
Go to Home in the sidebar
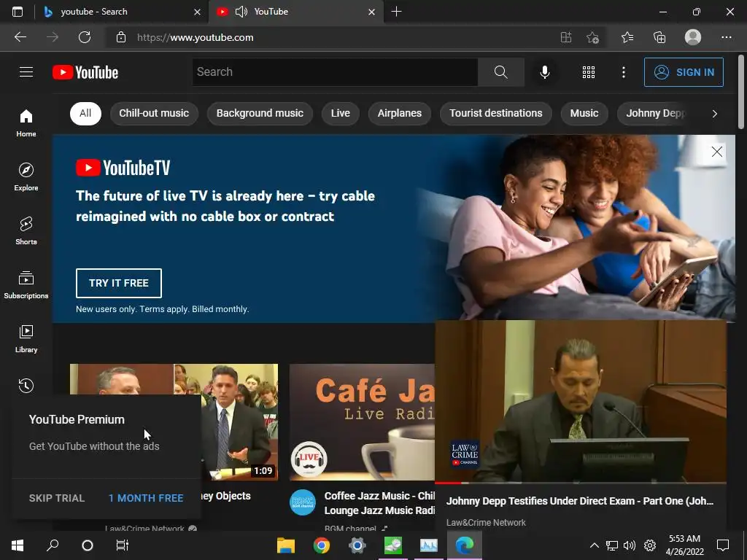[26, 122]
